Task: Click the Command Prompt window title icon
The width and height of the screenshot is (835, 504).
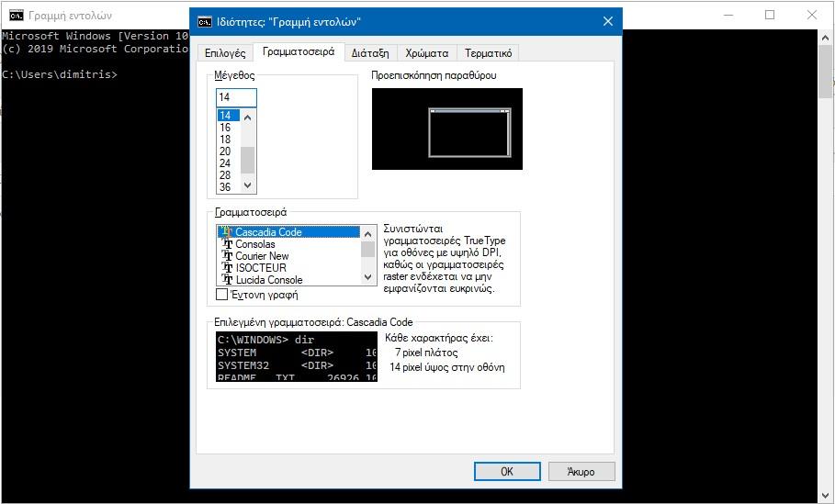Action: [16, 15]
